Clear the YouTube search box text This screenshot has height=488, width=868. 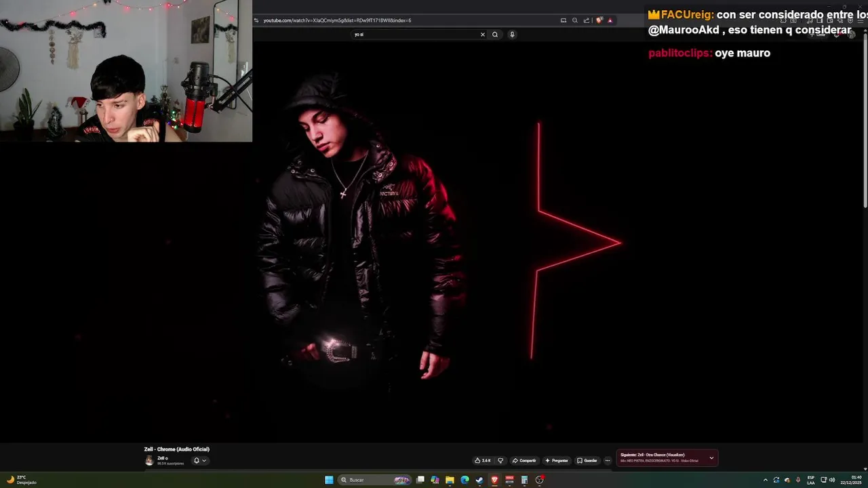click(483, 35)
